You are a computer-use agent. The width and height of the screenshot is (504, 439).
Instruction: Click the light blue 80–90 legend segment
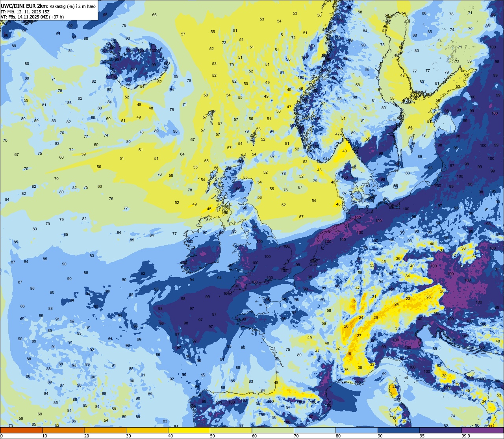(x=357, y=430)
